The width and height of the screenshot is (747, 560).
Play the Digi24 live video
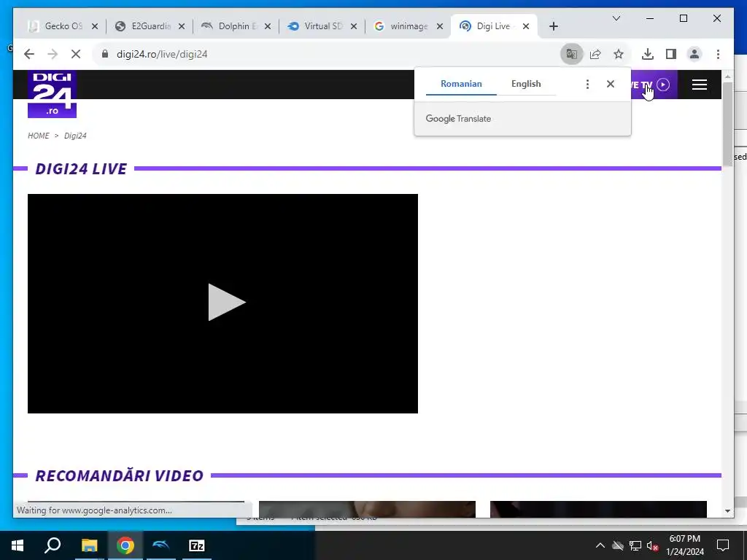tap(226, 303)
